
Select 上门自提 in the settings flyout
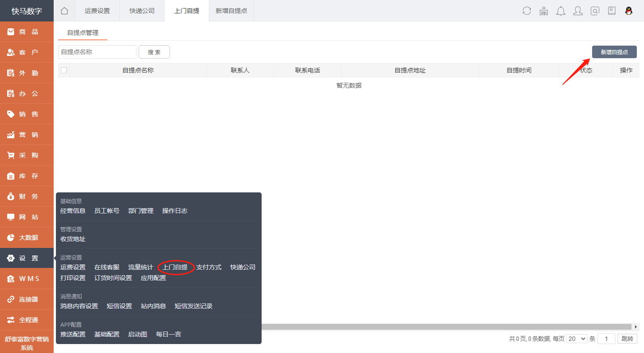pos(175,267)
